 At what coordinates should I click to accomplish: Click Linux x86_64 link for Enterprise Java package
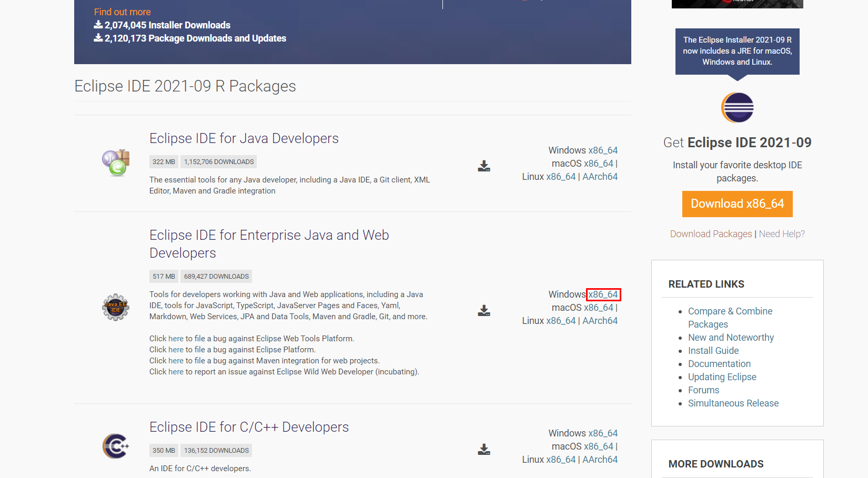(x=561, y=321)
